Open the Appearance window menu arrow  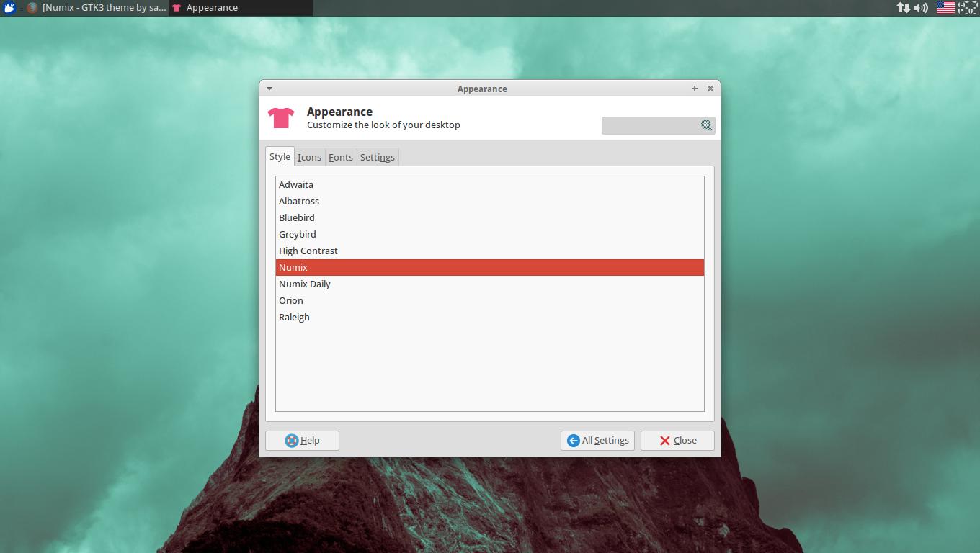pos(269,89)
